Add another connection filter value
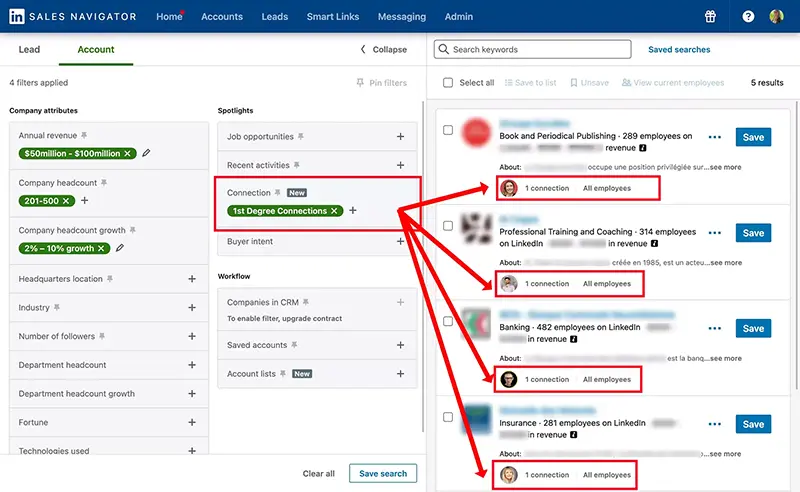800x492 pixels. (x=353, y=210)
